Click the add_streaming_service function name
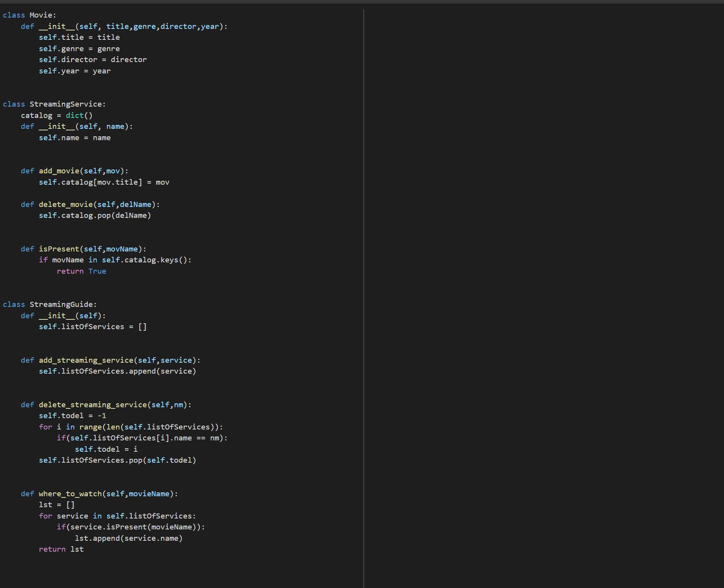This screenshot has height=588, width=724. click(86, 360)
